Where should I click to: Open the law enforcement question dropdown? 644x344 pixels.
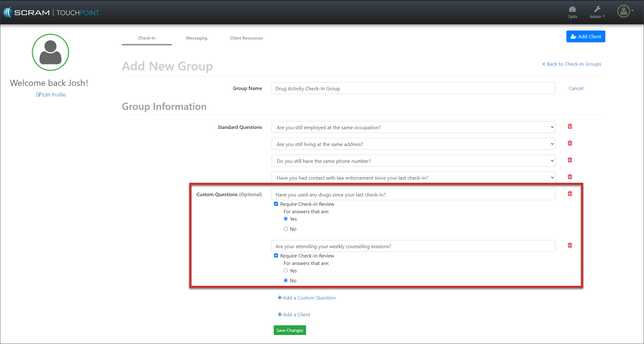pyautogui.click(x=413, y=178)
